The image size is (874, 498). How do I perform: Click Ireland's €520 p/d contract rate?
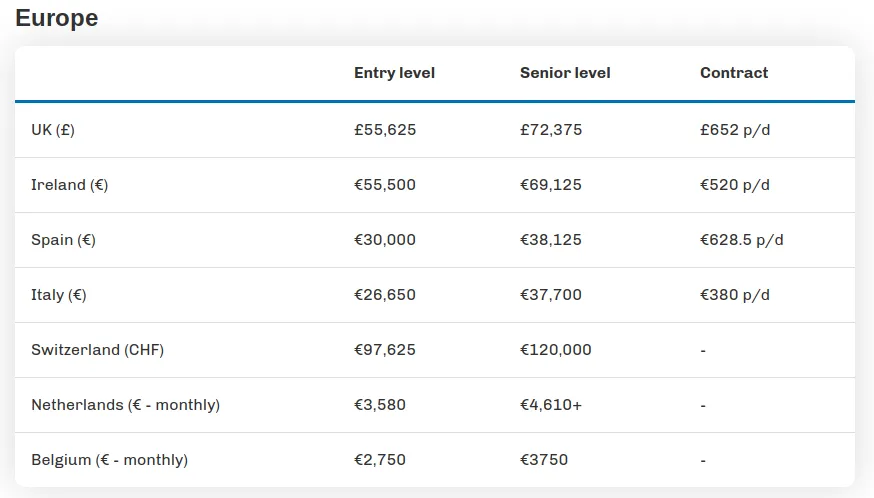735,185
